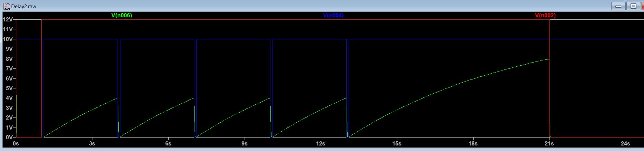Viewport: 644px width, 151px height.
Task: Click the 6V vertical axis label
Action: tap(9, 78)
